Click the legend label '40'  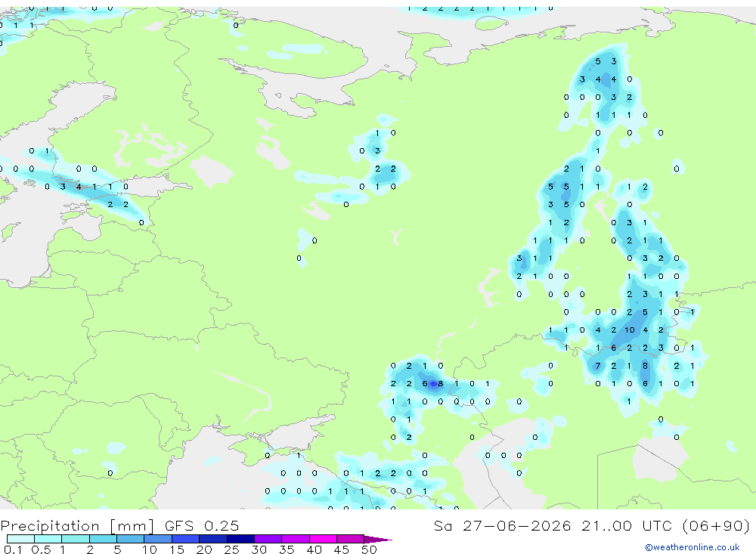point(314,549)
